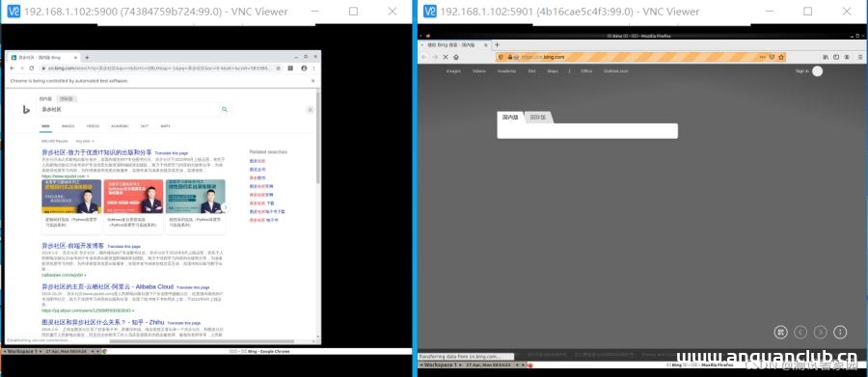Screen dimensions: 868x377
Task: Open the 异步社区-前端开发博客 result
Action: coord(73,245)
